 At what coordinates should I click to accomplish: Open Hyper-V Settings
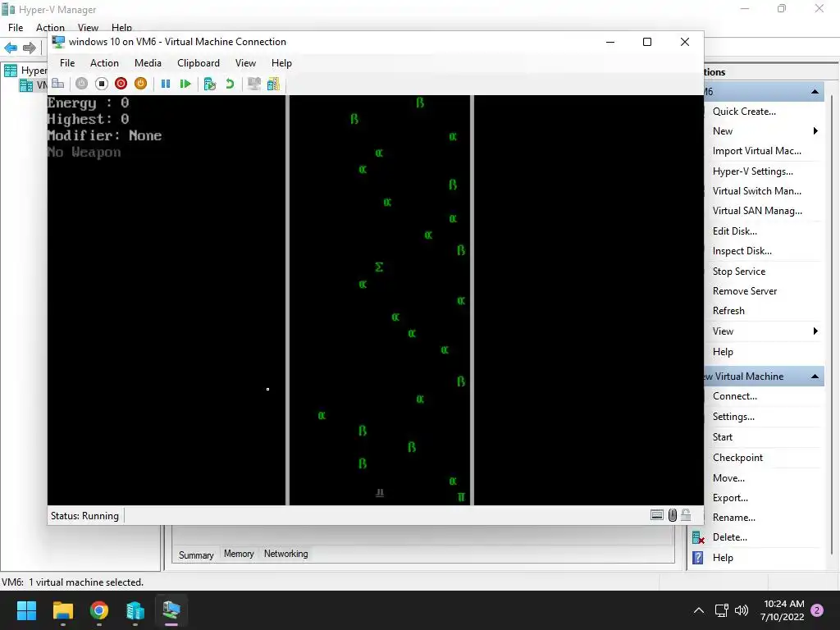pyautogui.click(x=753, y=171)
